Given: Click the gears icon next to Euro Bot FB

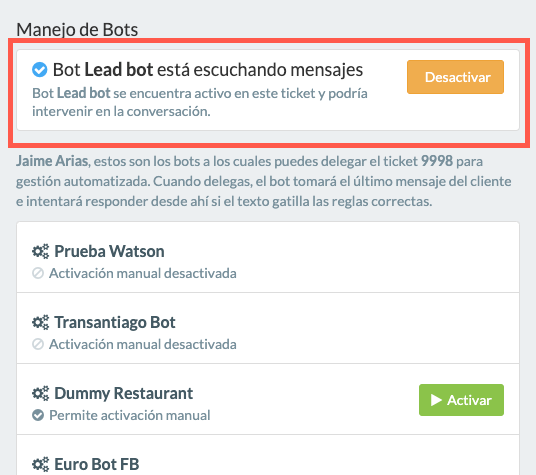Looking at the screenshot, I should pyautogui.click(x=40, y=464).
